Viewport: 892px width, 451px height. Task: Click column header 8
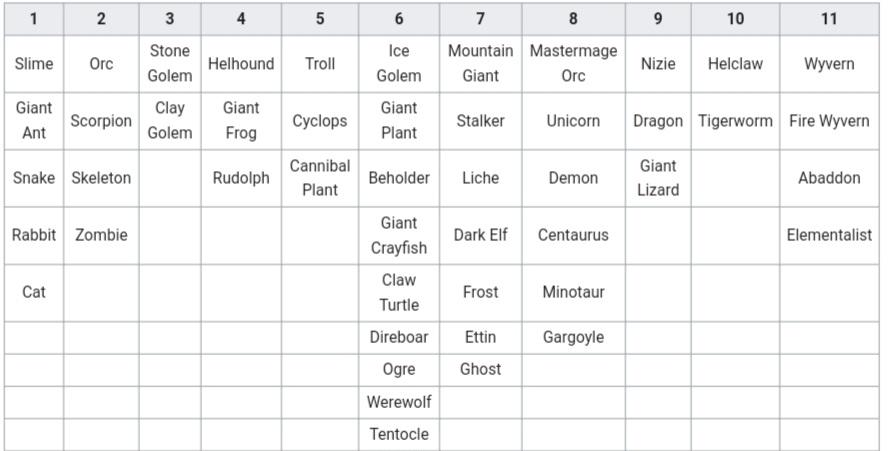pyautogui.click(x=573, y=19)
